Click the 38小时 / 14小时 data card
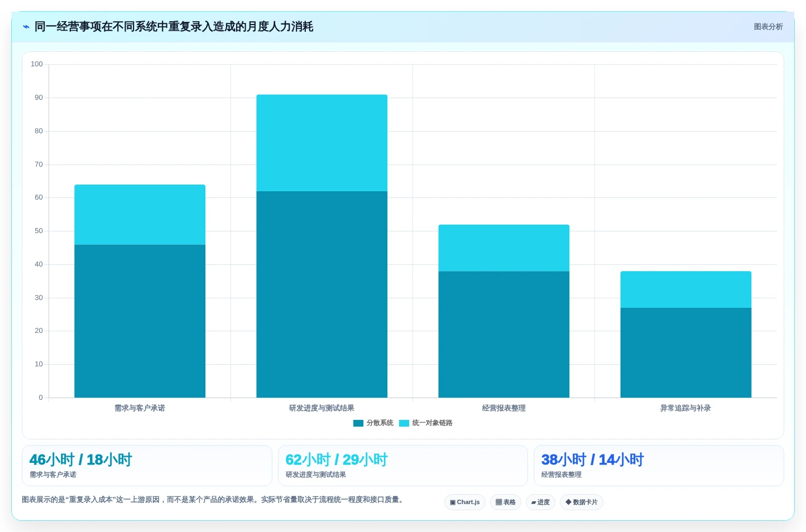Viewport: 806px width, 532px height. [659, 466]
